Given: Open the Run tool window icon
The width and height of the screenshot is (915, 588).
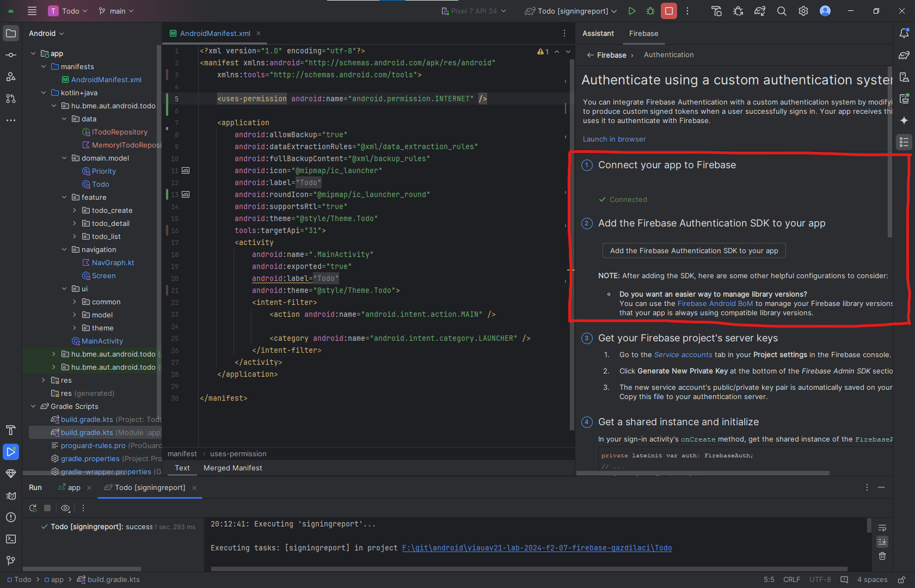Looking at the screenshot, I should 11,452.
